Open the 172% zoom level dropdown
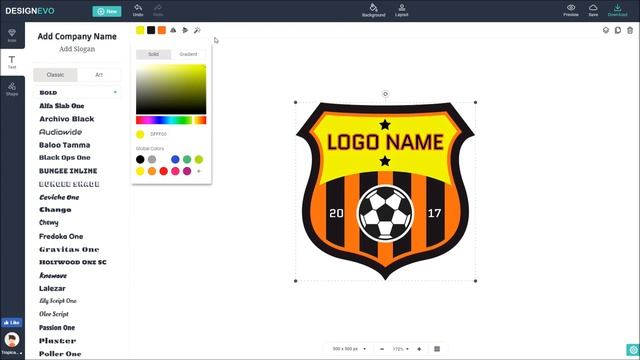Image resolution: width=640 pixels, height=360 pixels. point(400,349)
